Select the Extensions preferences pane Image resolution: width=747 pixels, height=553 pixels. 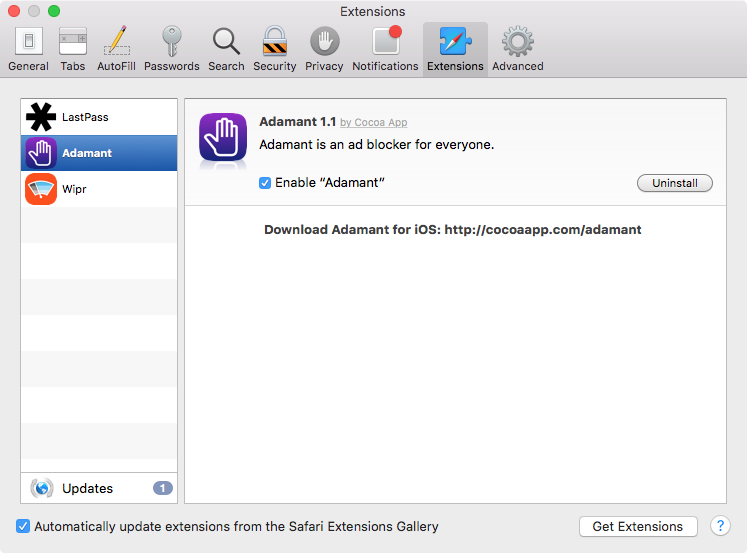click(455, 49)
